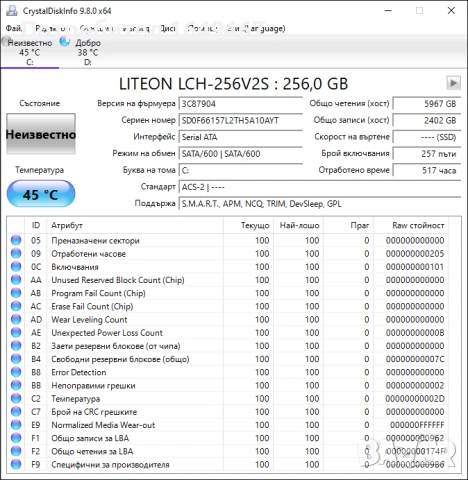The height and width of the screenshot is (480, 468).
Task: Click status circle for Normalized Media Wear-out
Action: [x=16, y=425]
